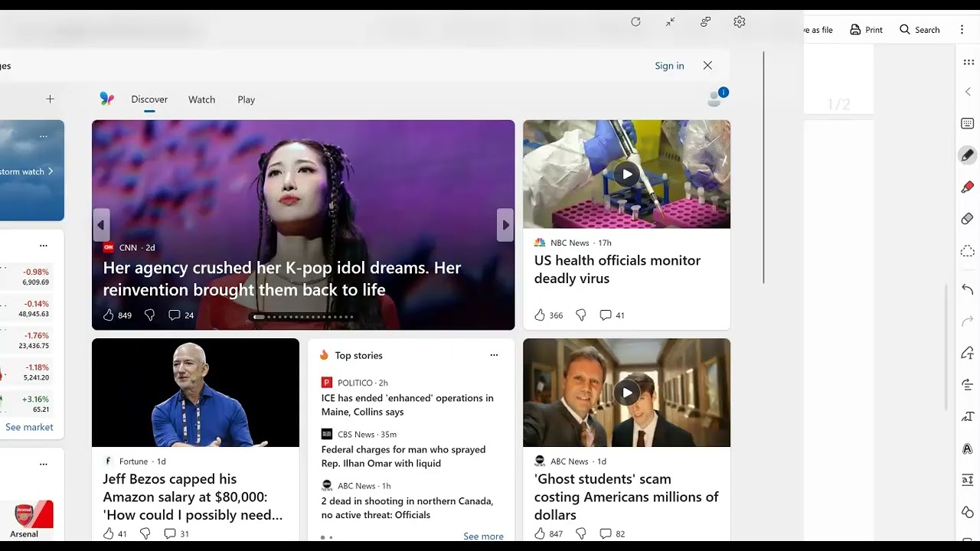Open comments on the 'Ghost students' story
The height and width of the screenshot is (551, 980).
coord(612,533)
